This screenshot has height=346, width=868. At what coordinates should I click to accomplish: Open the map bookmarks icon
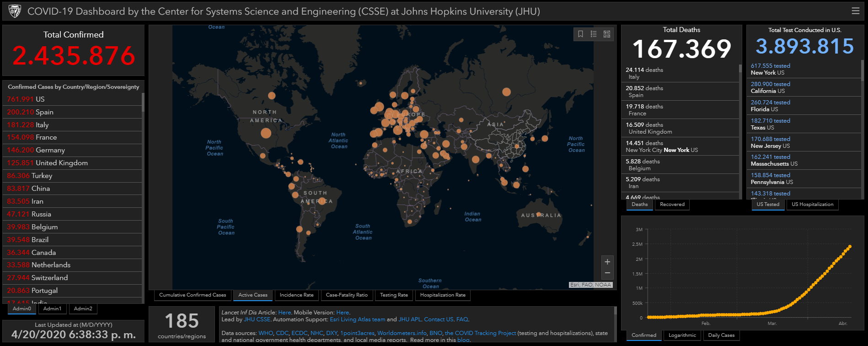[580, 34]
